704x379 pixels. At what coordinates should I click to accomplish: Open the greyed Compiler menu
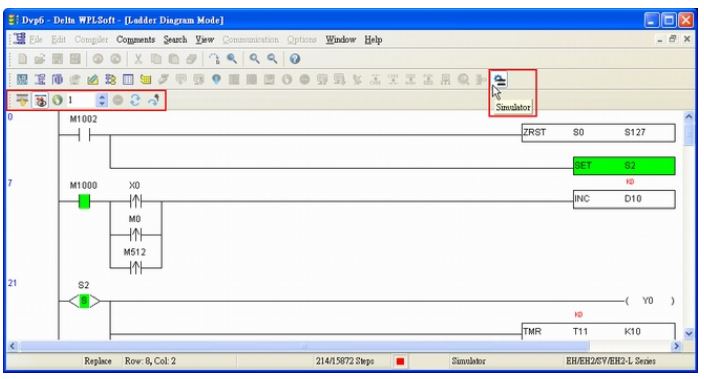pos(91,40)
